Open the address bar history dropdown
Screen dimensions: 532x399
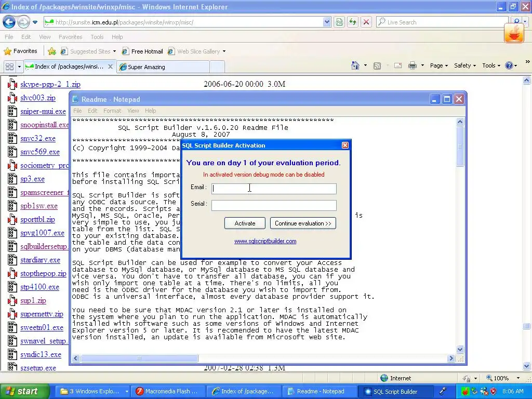click(327, 22)
